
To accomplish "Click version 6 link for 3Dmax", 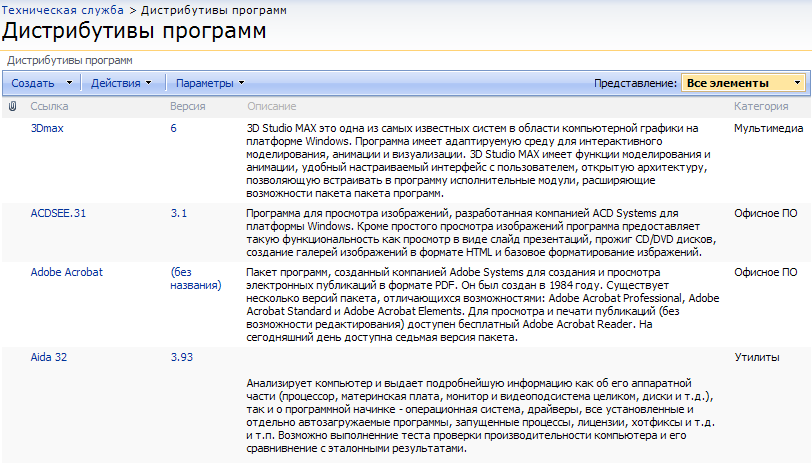I will (173, 128).
